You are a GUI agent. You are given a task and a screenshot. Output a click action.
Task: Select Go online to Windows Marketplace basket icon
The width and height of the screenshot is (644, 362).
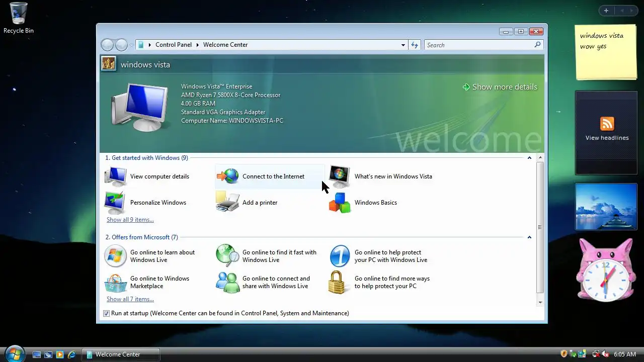(x=115, y=282)
